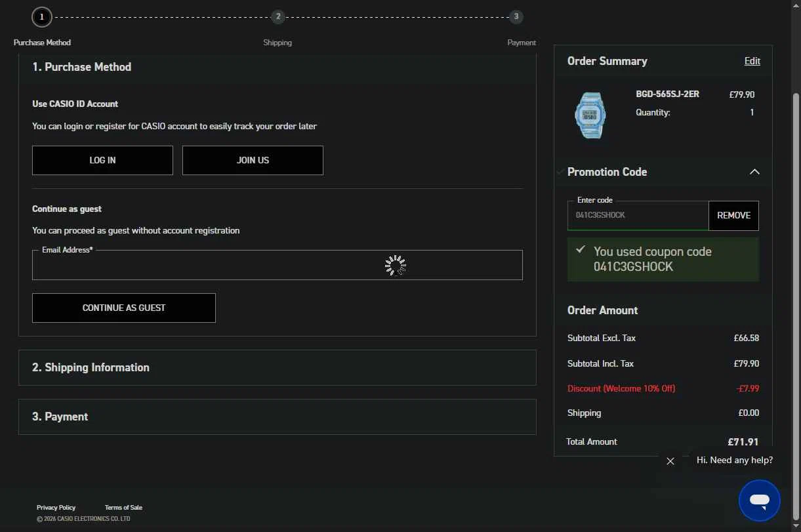
Task: Open the Terms of Sale link
Action: click(123, 507)
